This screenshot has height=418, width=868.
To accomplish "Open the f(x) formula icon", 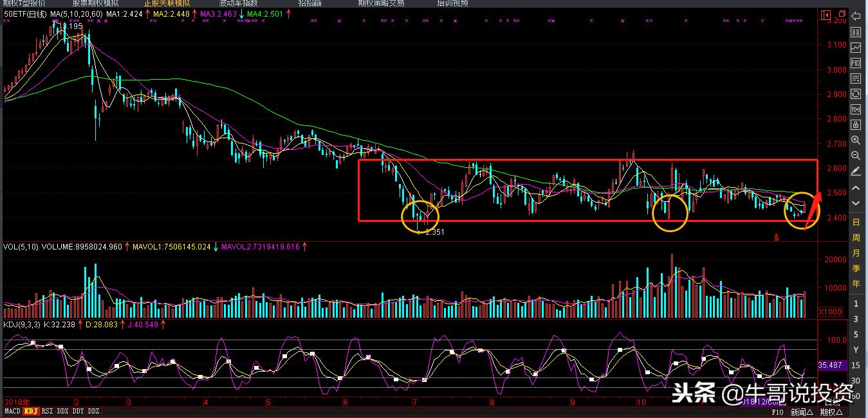I will (x=856, y=109).
